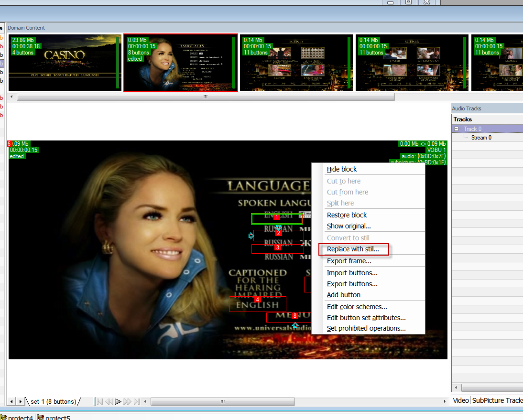Click the Audio Tracks panel title
523x420 pixels.
point(466,108)
